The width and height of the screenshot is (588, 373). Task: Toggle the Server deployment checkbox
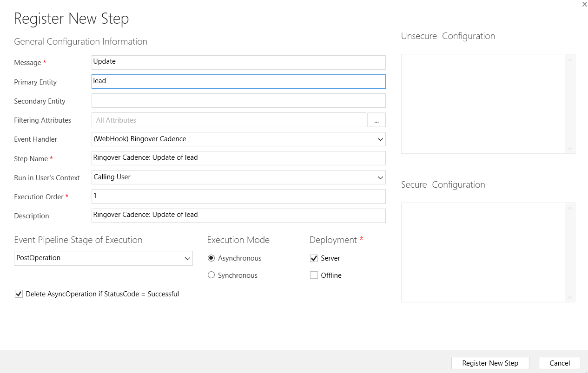point(314,258)
